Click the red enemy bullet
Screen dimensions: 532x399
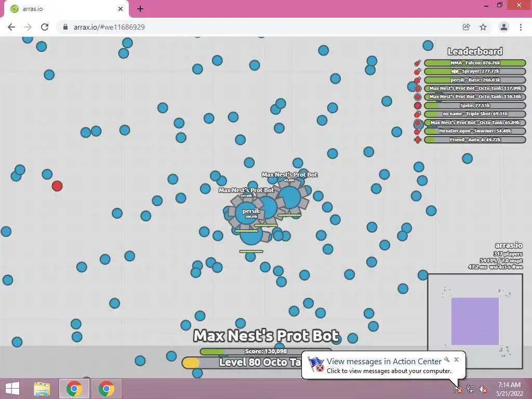(57, 186)
